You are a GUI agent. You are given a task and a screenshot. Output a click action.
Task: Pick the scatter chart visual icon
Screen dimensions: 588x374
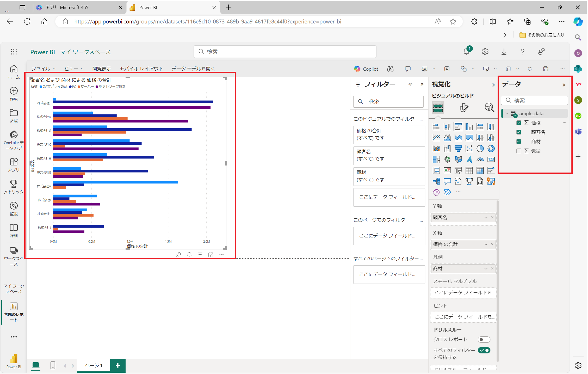[x=469, y=149]
